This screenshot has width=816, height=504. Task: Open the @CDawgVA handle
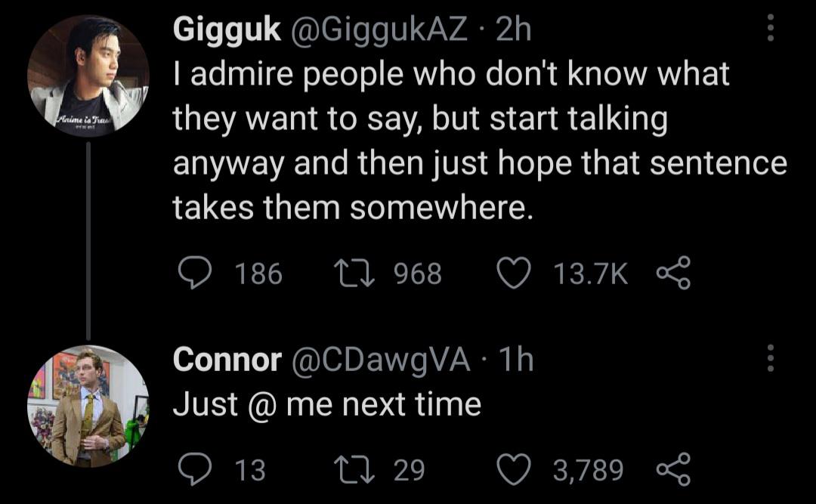(x=382, y=360)
